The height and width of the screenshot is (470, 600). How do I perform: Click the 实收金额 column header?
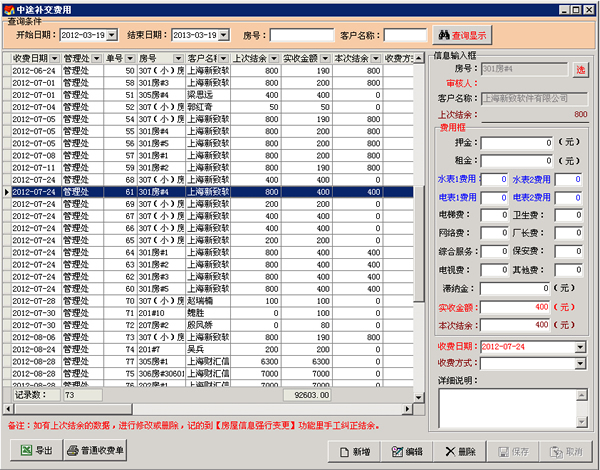point(307,58)
